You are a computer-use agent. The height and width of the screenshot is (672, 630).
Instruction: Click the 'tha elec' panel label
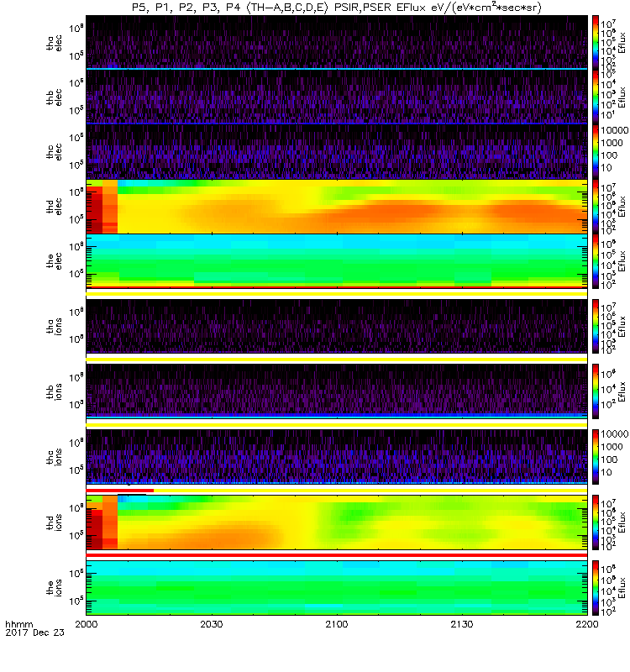(x=54, y=43)
